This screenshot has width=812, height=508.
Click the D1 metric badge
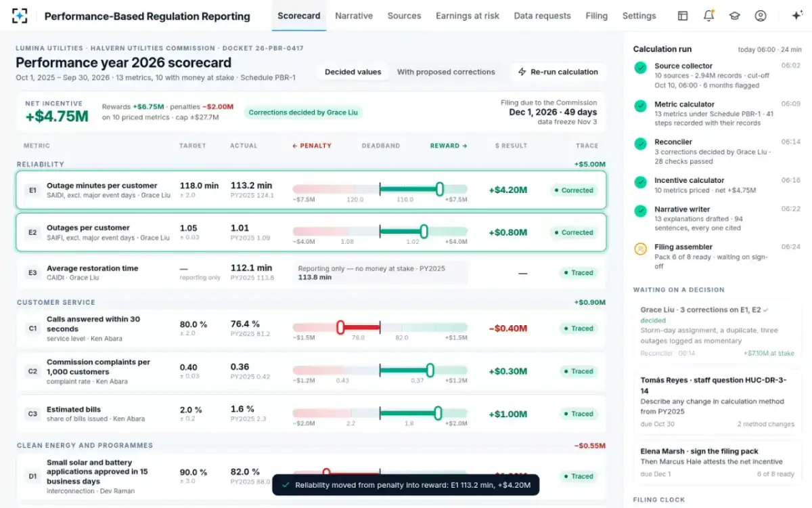32,476
